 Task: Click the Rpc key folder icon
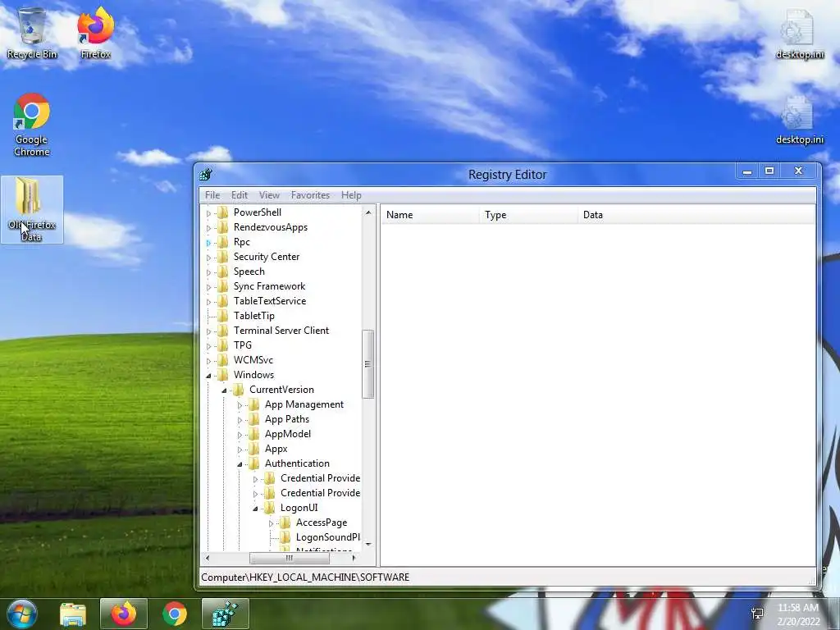tap(222, 242)
